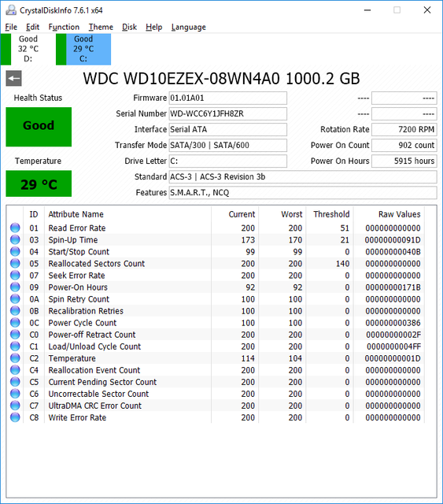Click raw value 000000000386

click(393, 323)
